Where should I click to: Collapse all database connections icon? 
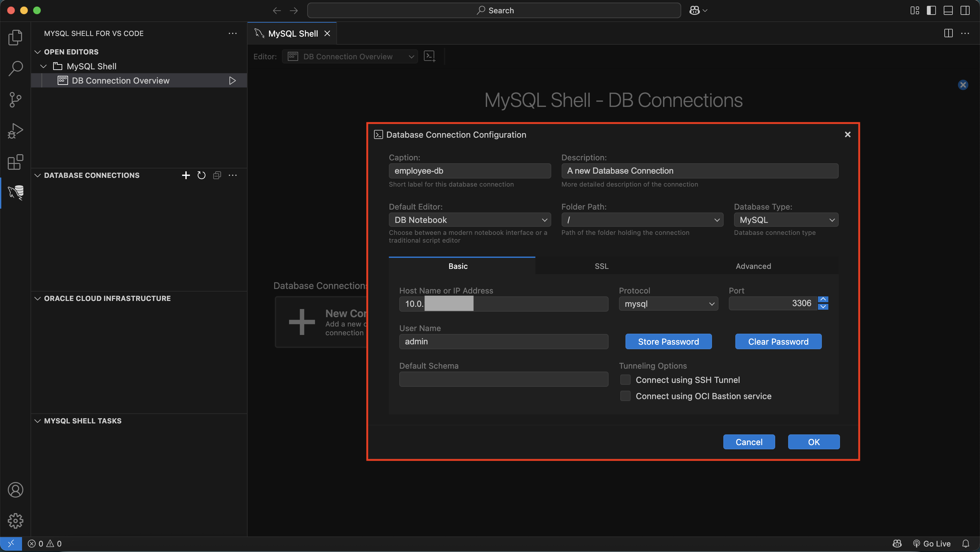(217, 175)
